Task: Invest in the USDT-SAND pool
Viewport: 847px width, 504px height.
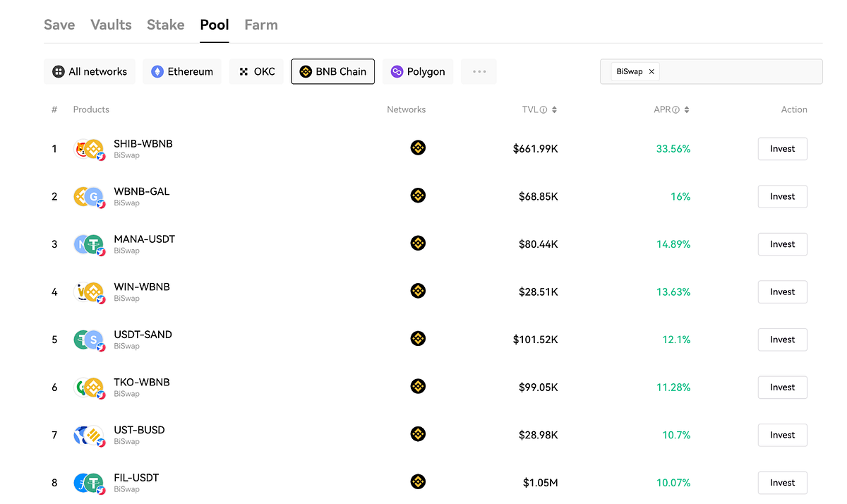Action: (x=782, y=340)
